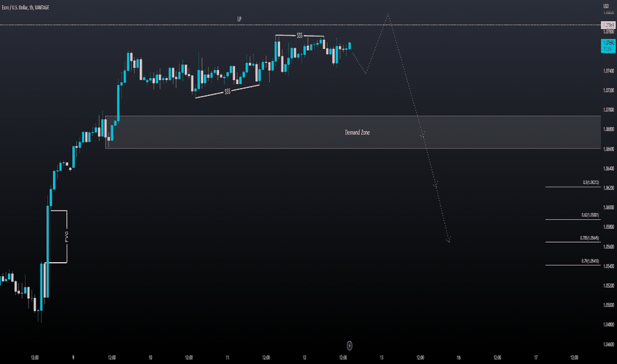Click the Euro / U.S. Dollar symbol title
The height and width of the screenshot is (364, 617).
point(25,7)
